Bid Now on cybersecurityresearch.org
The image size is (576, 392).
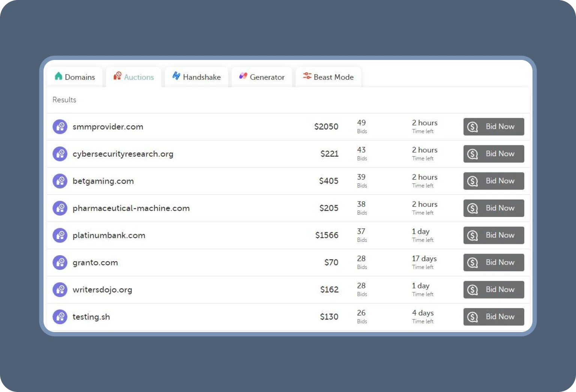(493, 154)
